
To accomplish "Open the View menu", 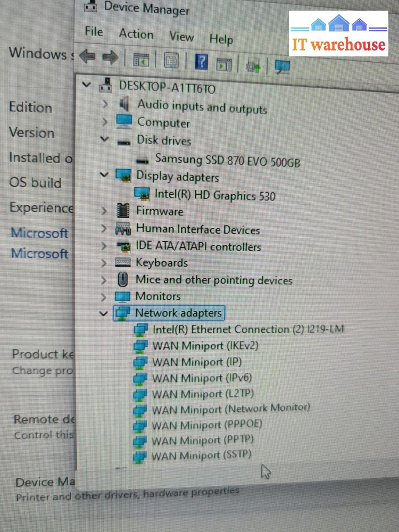I will [181, 36].
